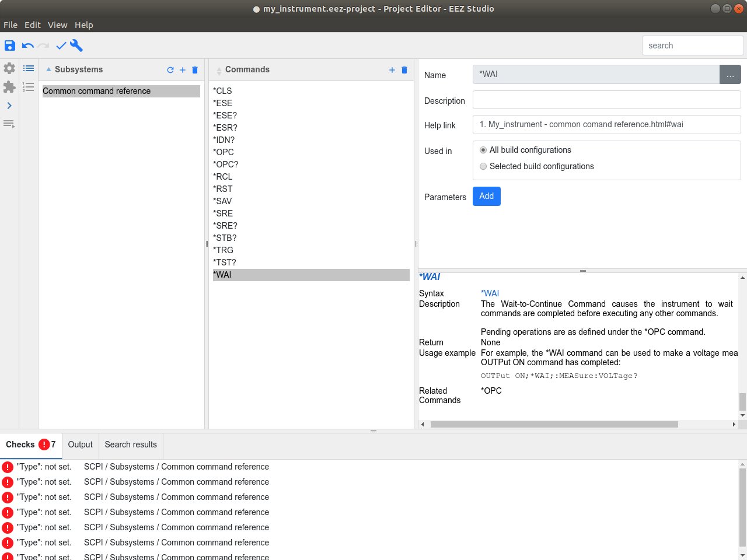747x560 pixels.
Task: Select the *TRG command
Action: pos(311,250)
